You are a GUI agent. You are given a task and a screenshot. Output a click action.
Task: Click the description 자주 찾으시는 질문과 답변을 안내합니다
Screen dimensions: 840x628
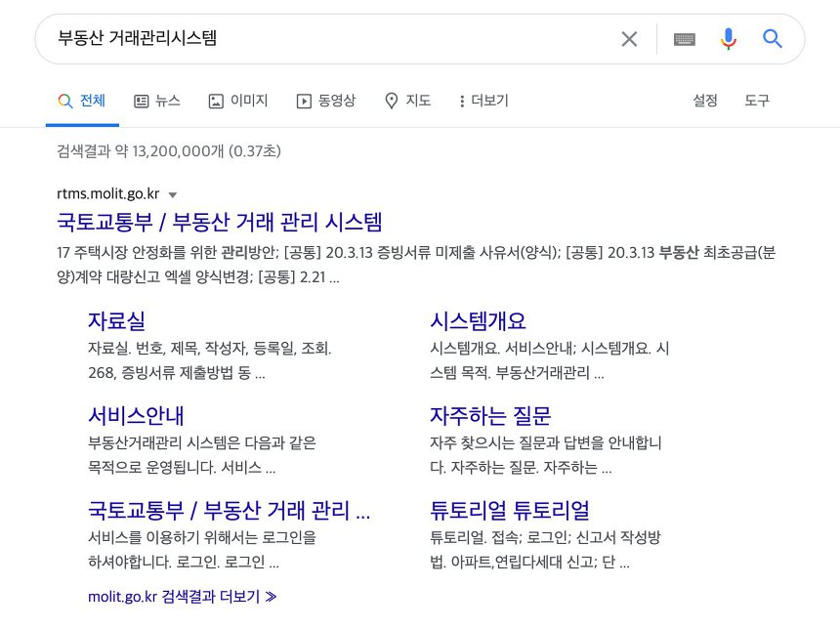coord(546,455)
